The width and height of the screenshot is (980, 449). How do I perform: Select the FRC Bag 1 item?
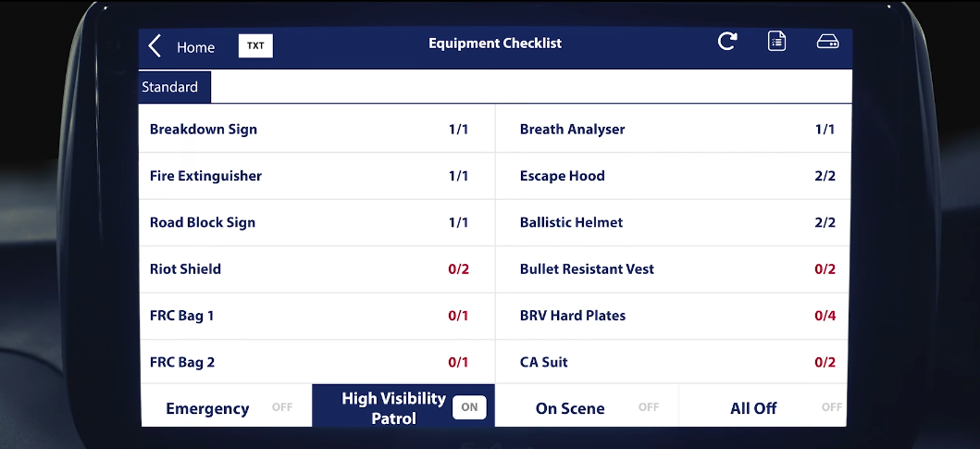pos(316,316)
